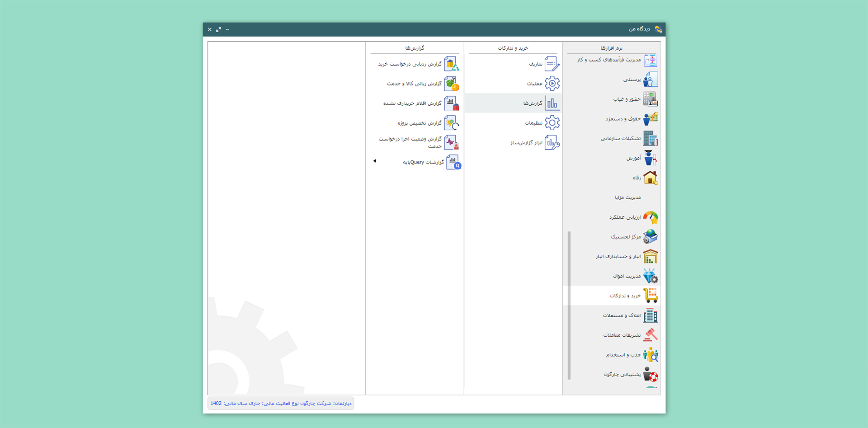Viewport: 868px width, 428px height.
Task: Select the transaction formalities (تشریفات معاملات) gavel icon
Action: (650, 335)
